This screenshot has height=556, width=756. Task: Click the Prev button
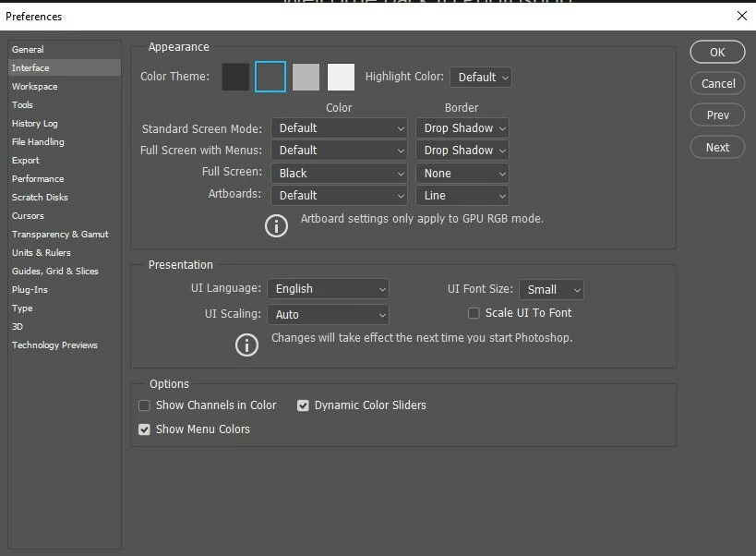tap(717, 115)
